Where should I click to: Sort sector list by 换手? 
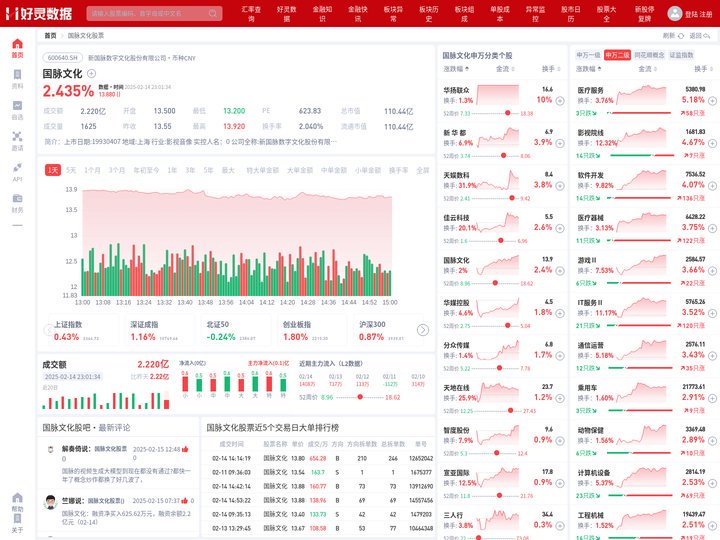[x=703, y=69]
